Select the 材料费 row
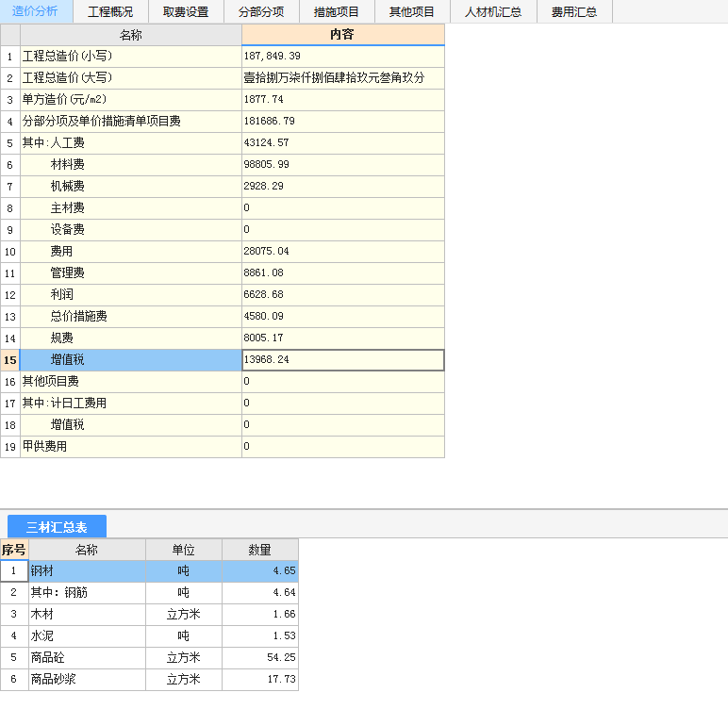The width and height of the screenshot is (728, 709). [x=130, y=164]
